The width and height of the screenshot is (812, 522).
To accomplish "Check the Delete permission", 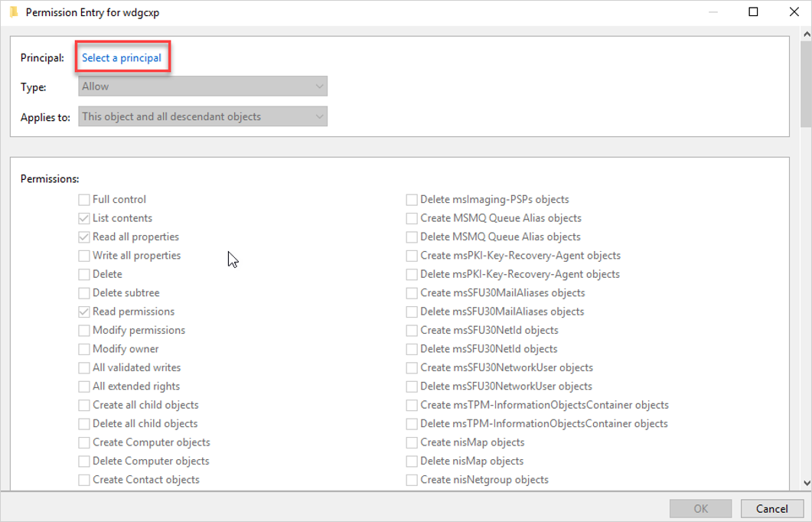I will (x=83, y=274).
